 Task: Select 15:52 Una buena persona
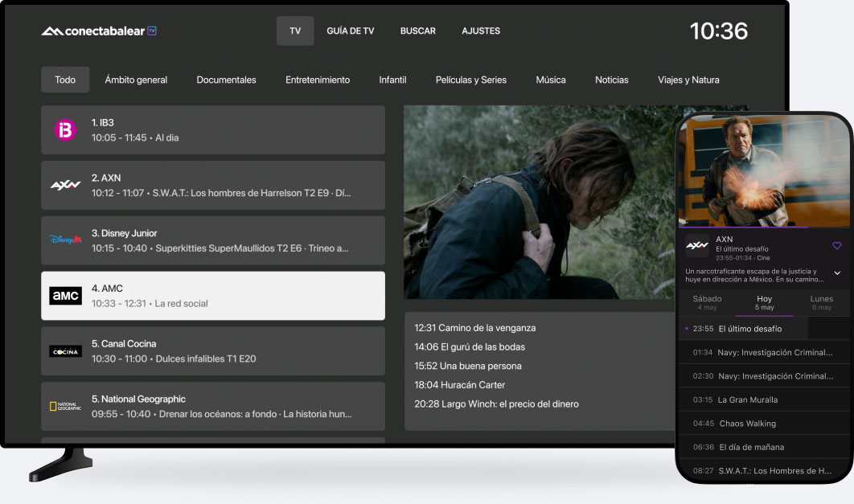468,366
